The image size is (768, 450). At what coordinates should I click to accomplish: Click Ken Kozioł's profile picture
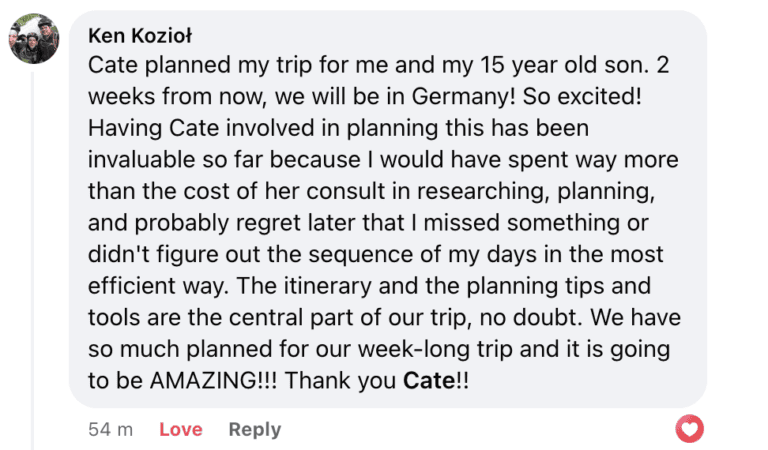pos(34,39)
